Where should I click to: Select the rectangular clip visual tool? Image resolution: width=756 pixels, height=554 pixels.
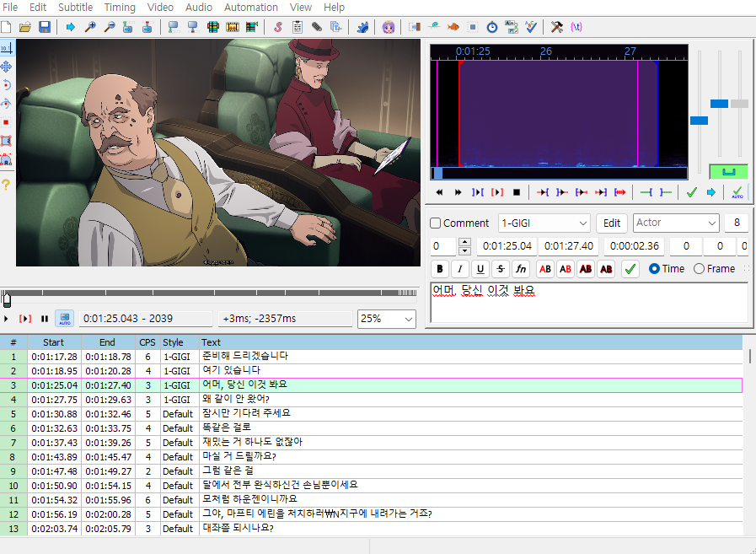pyautogui.click(x=6, y=141)
